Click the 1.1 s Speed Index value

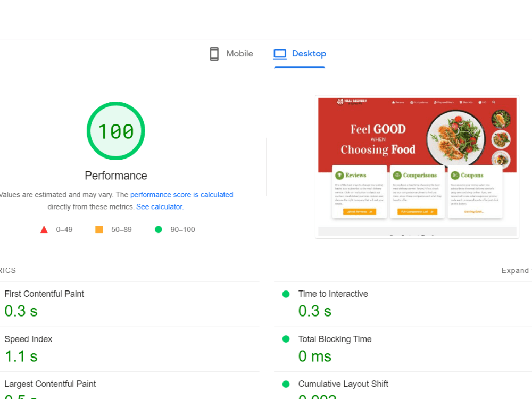pyautogui.click(x=21, y=356)
